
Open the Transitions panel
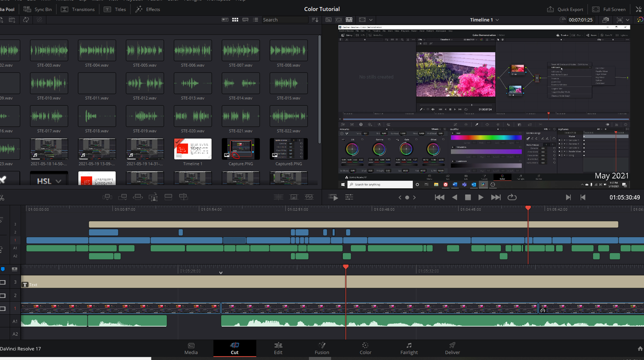coord(78,9)
